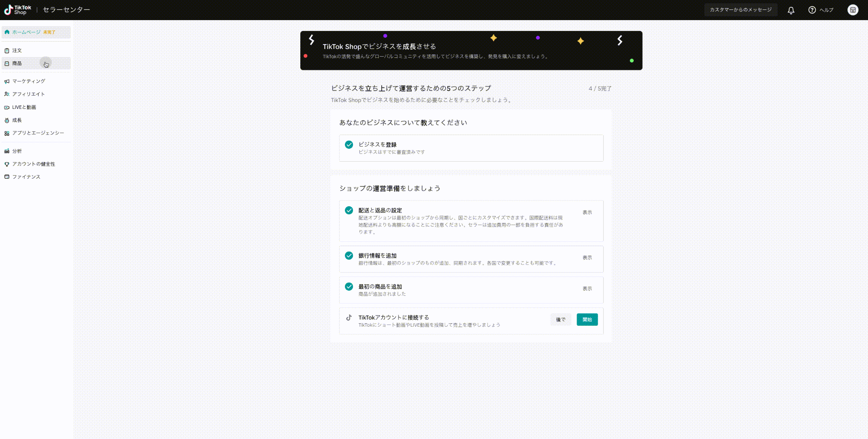Screen dimensions: 868x439
Task: Open LIVEと動画 menu
Action: click(x=36, y=107)
